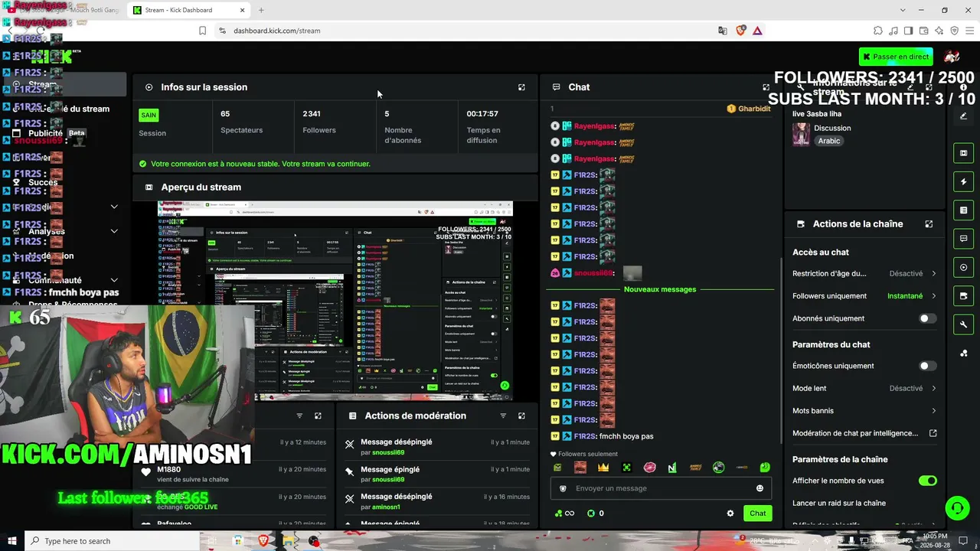980x551 pixels.
Task: Expand the Actions de la chaîne panel
Action: pos(929,224)
